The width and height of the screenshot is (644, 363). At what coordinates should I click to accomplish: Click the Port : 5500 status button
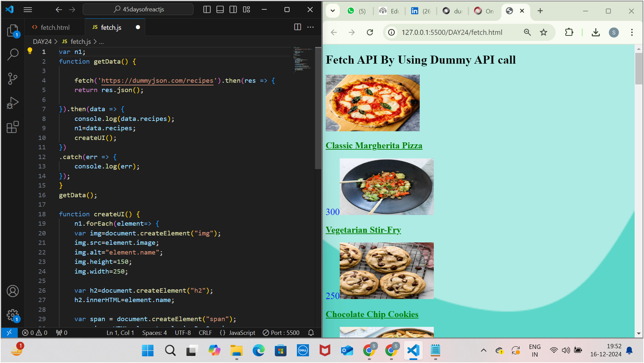pyautogui.click(x=281, y=333)
